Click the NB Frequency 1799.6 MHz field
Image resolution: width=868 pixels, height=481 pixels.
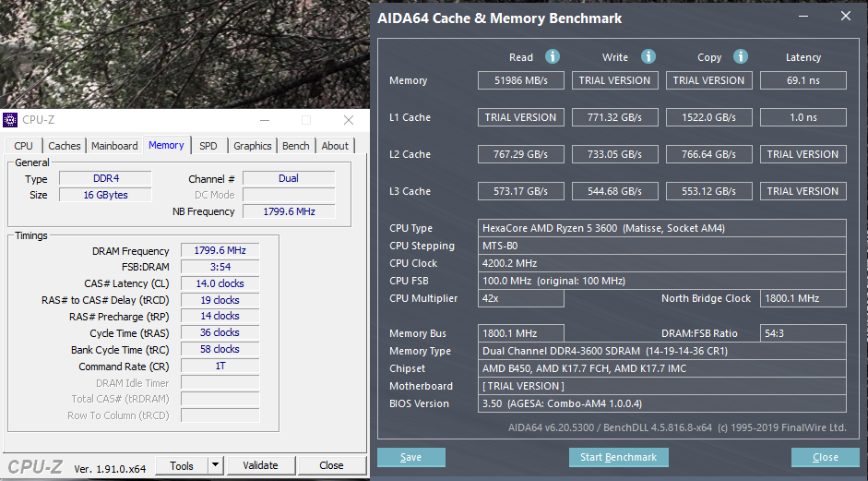click(289, 211)
